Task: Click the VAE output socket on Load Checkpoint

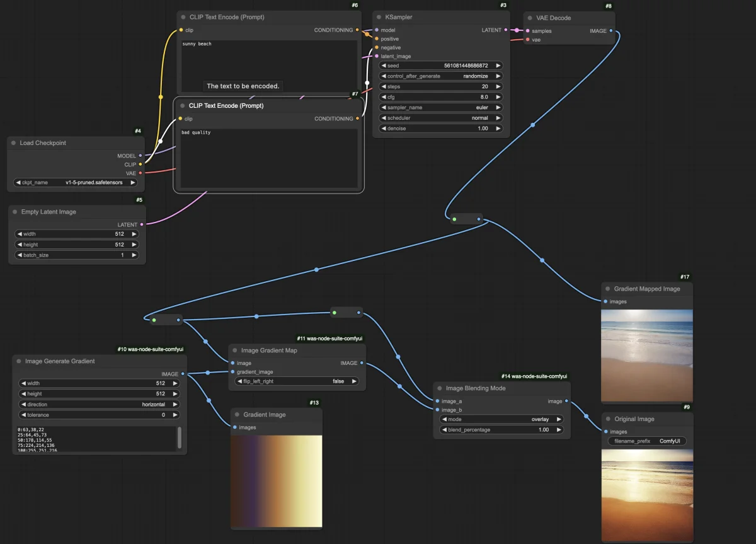Action: pyautogui.click(x=140, y=173)
